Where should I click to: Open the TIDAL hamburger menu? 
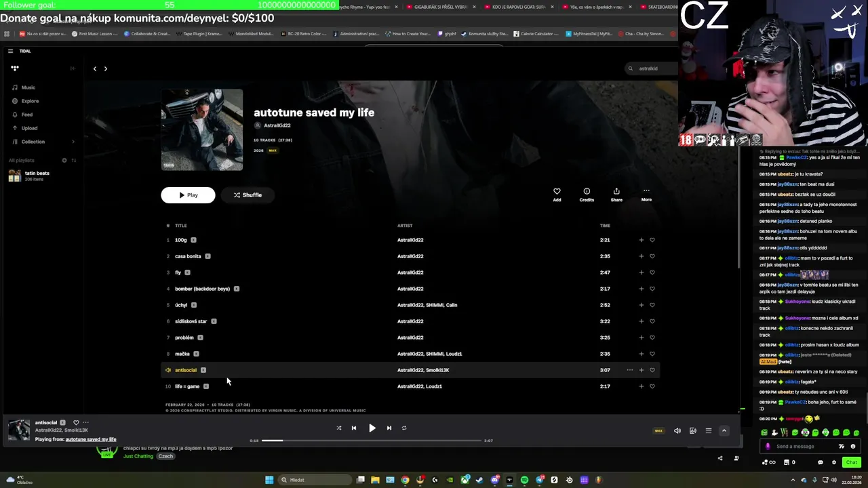(x=10, y=51)
